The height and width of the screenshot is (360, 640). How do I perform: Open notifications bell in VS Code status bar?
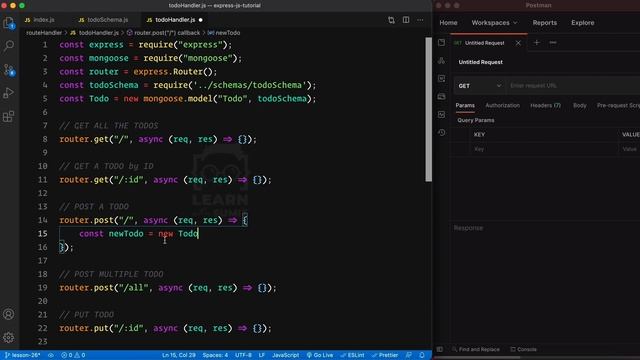click(422, 355)
